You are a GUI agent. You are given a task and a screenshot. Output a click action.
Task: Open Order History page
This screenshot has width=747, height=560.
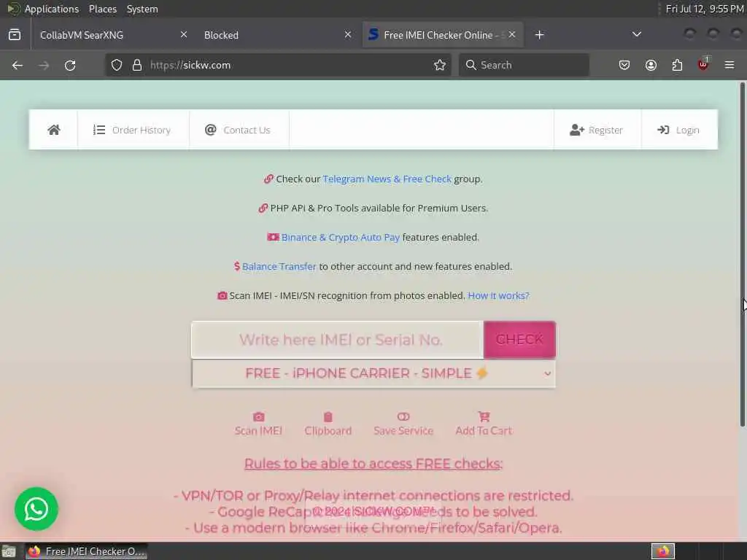132,130
